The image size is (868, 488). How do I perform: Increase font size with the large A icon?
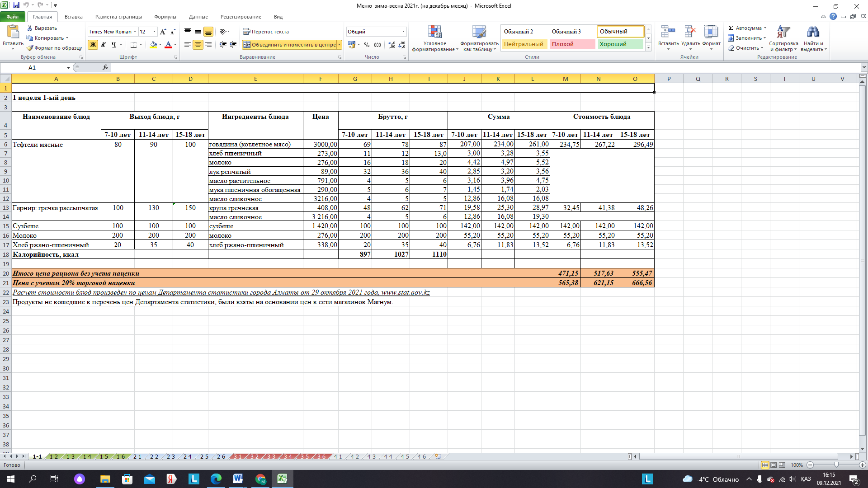coord(163,32)
